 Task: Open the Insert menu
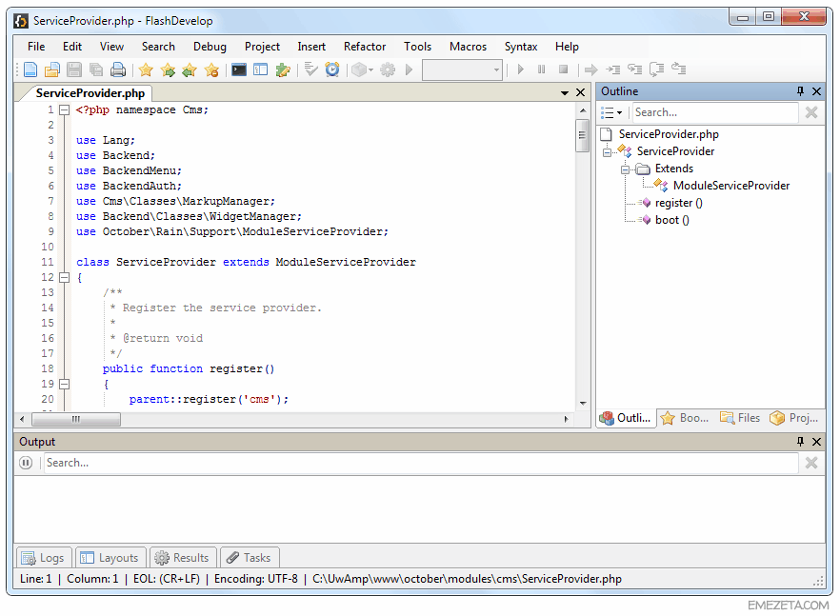[x=311, y=47]
